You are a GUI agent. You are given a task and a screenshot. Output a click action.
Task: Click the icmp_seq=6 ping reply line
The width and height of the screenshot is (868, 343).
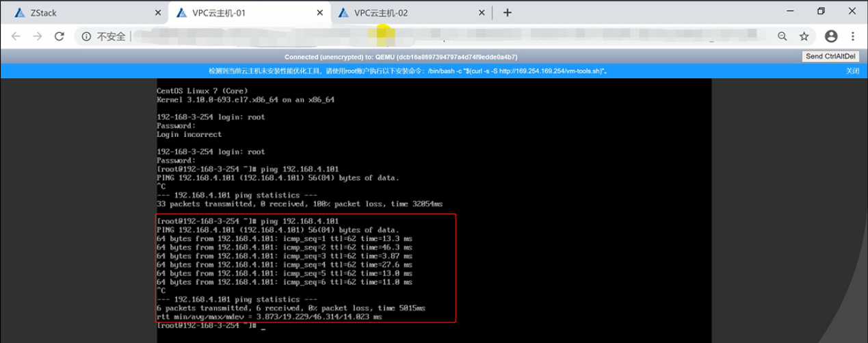(284, 282)
